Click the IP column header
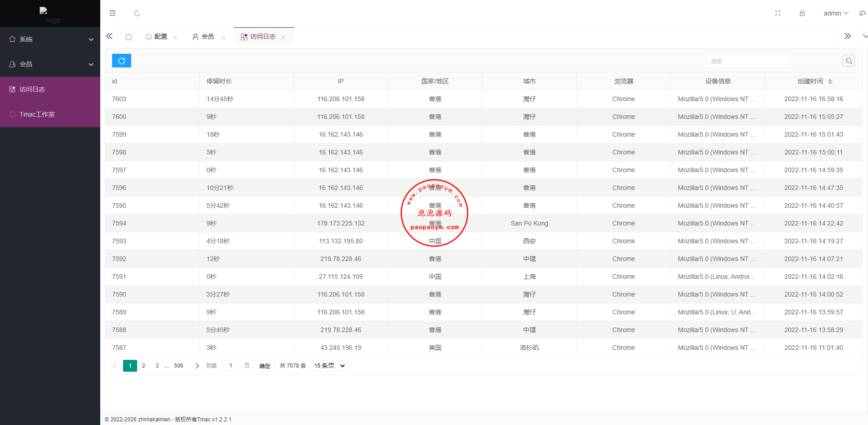The height and width of the screenshot is (425, 868). coord(341,81)
